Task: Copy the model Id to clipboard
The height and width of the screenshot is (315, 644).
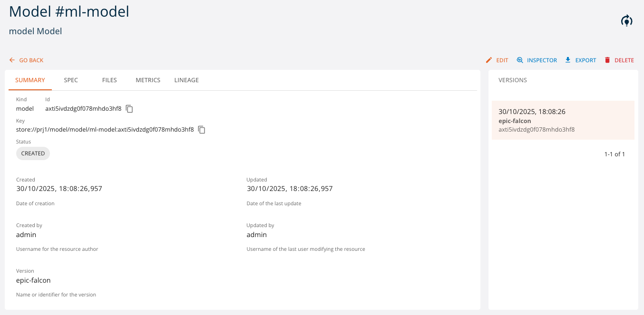Action: [129, 109]
